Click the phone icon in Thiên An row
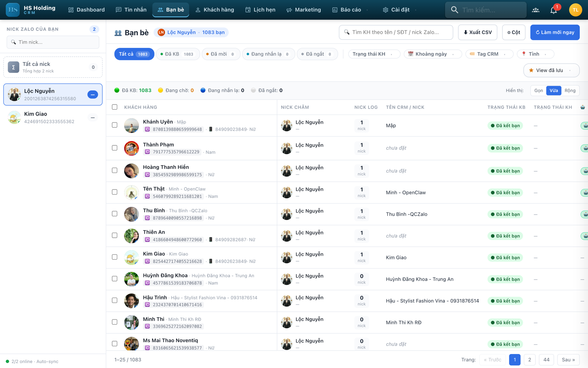 click(211, 240)
